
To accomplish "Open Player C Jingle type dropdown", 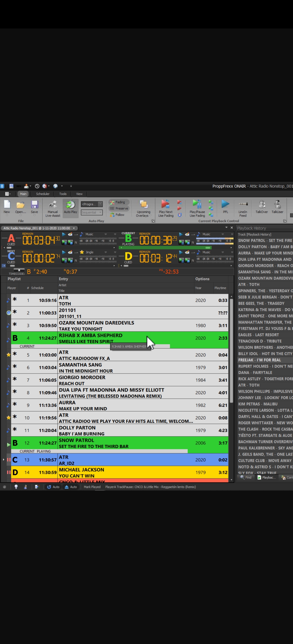I will click(106, 252).
